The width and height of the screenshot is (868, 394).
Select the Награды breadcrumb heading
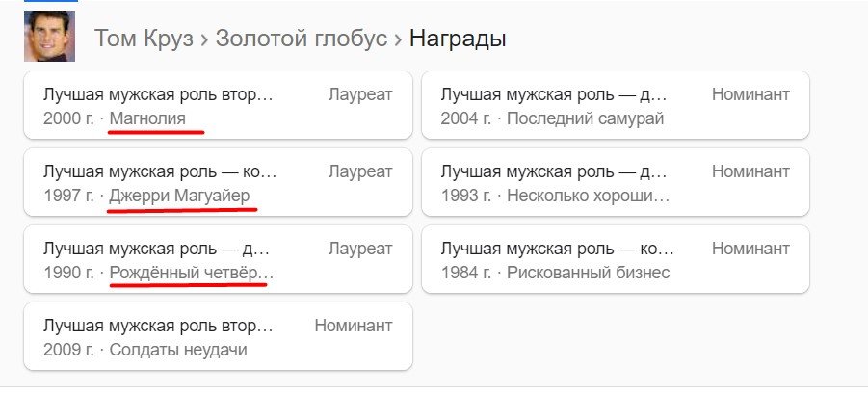point(458,39)
